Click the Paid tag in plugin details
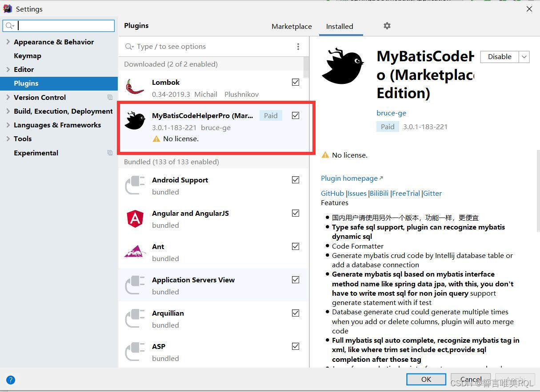The width and height of the screenshot is (540, 392). pyautogui.click(x=388, y=127)
